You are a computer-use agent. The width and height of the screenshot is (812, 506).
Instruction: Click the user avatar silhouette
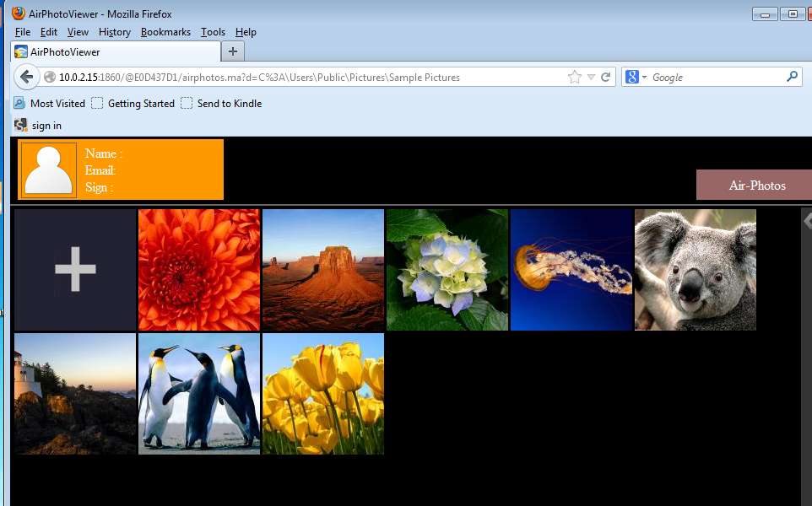49,170
